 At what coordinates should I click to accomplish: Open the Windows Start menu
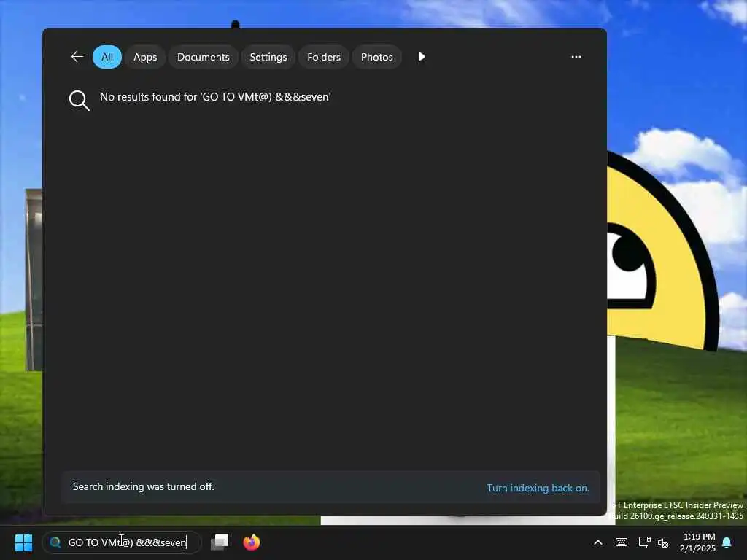coord(24,542)
